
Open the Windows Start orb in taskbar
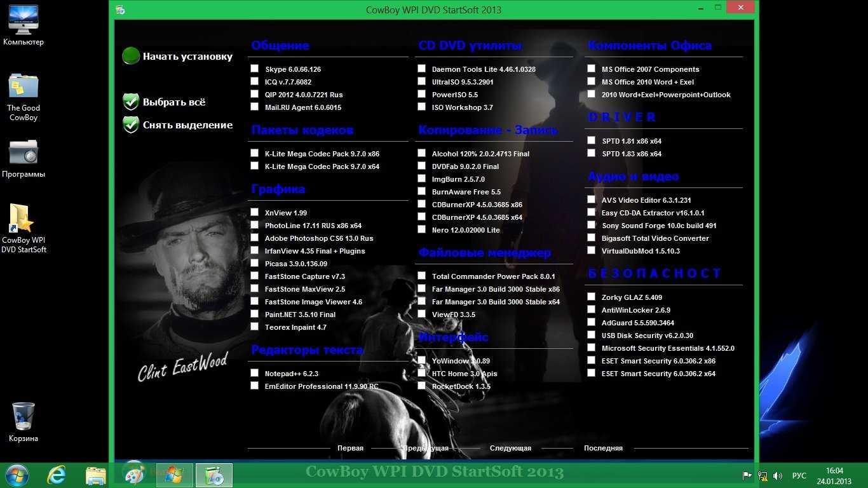click(x=17, y=475)
